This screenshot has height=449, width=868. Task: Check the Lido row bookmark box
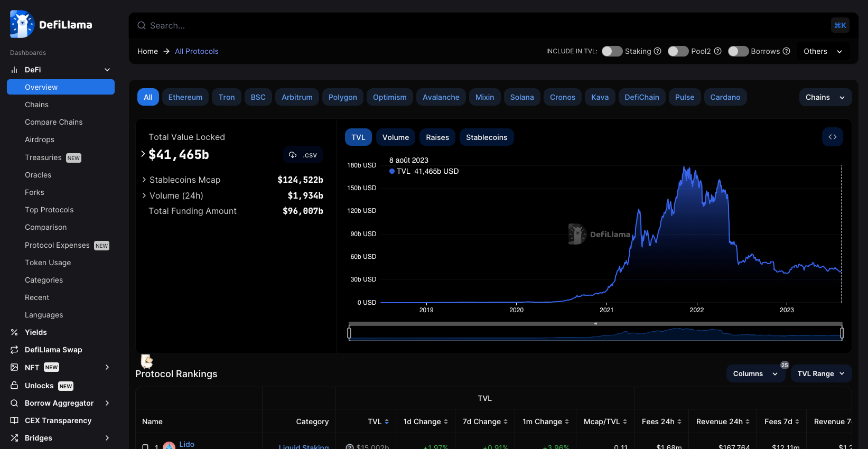tap(145, 447)
